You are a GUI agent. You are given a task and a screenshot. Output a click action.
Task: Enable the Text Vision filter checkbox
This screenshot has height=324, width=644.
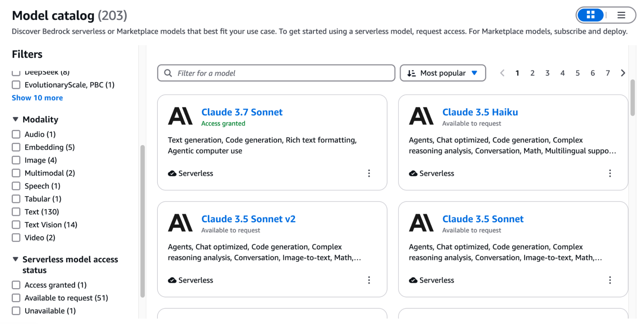click(16, 225)
